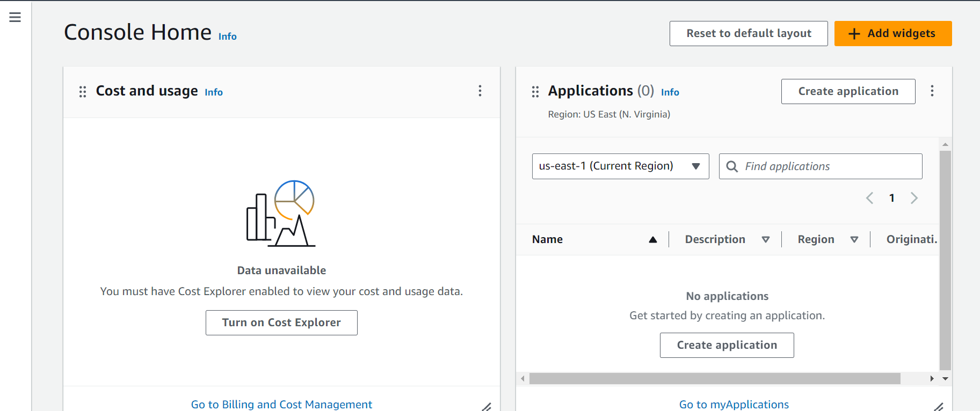This screenshot has width=980, height=411.
Task: Click resize handle of Applications widget
Action: (939, 407)
